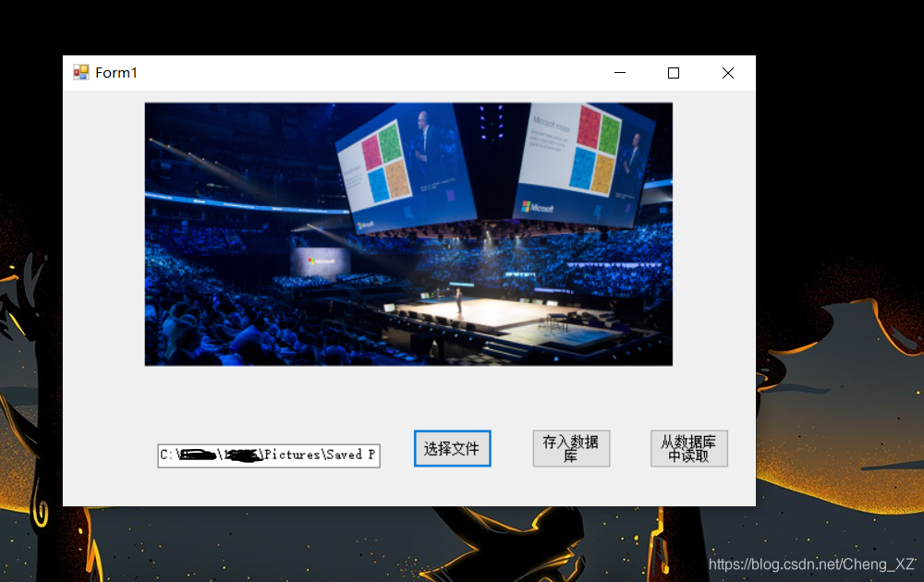Save image with 存入数据库 button
924x582 pixels.
571,448
